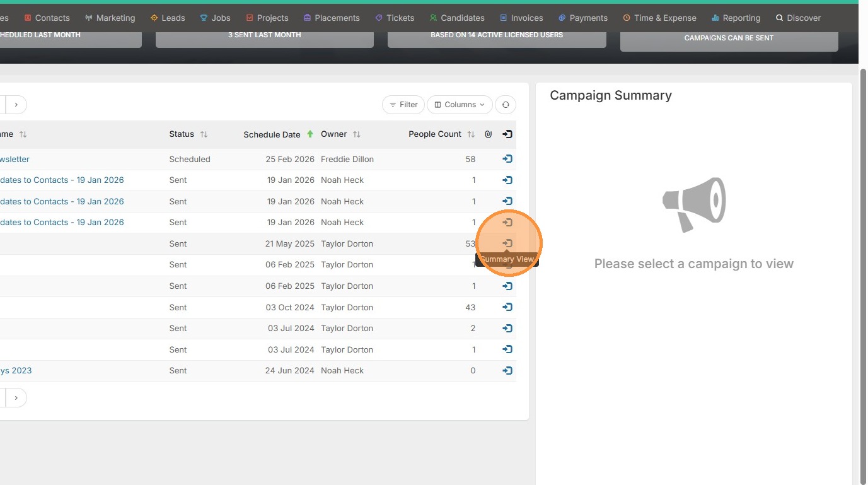Open Summary View for the 25 Feb 2026 campaign
The height and width of the screenshot is (485, 868).
507,159
